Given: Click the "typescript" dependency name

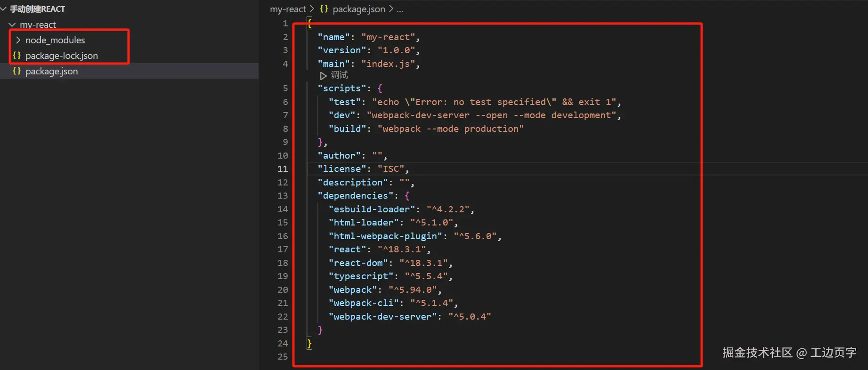Looking at the screenshot, I should point(361,276).
